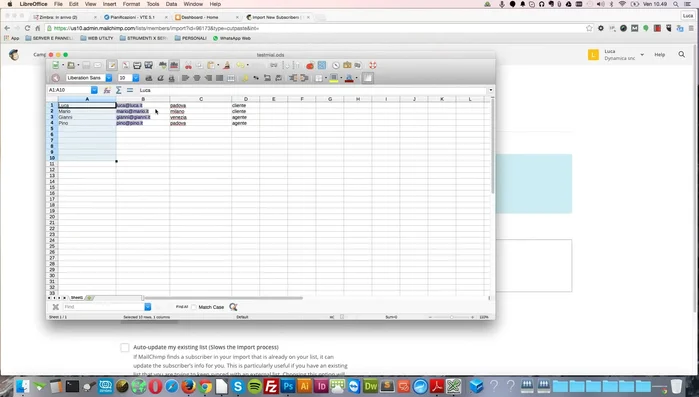Viewport: 699px width, 397px height.
Task: Open the Luca account menu in Mailchimp
Action: pos(617,55)
